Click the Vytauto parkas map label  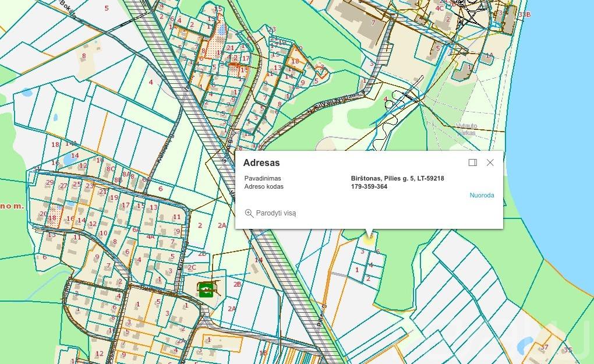[x=466, y=129]
